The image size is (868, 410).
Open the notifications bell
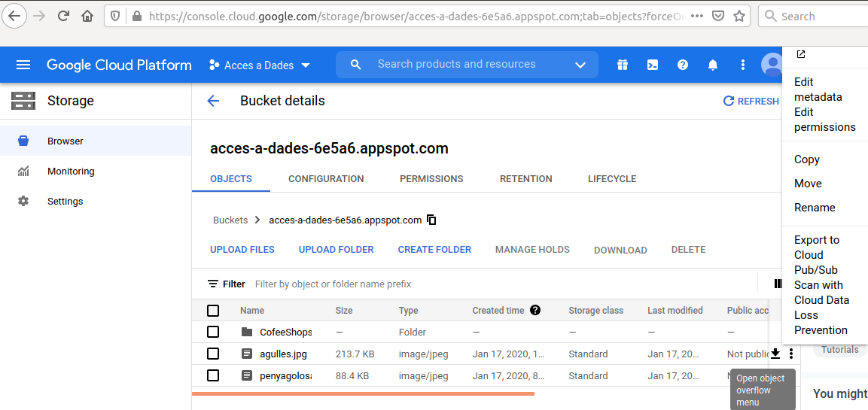tap(713, 65)
